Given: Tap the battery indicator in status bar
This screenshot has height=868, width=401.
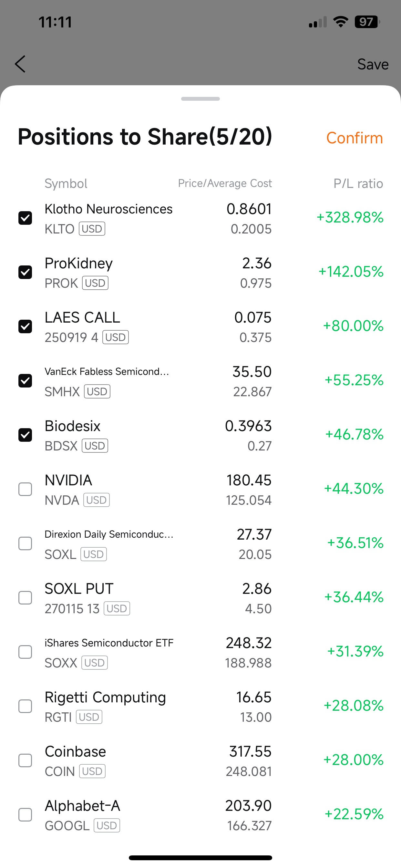Looking at the screenshot, I should [x=367, y=22].
